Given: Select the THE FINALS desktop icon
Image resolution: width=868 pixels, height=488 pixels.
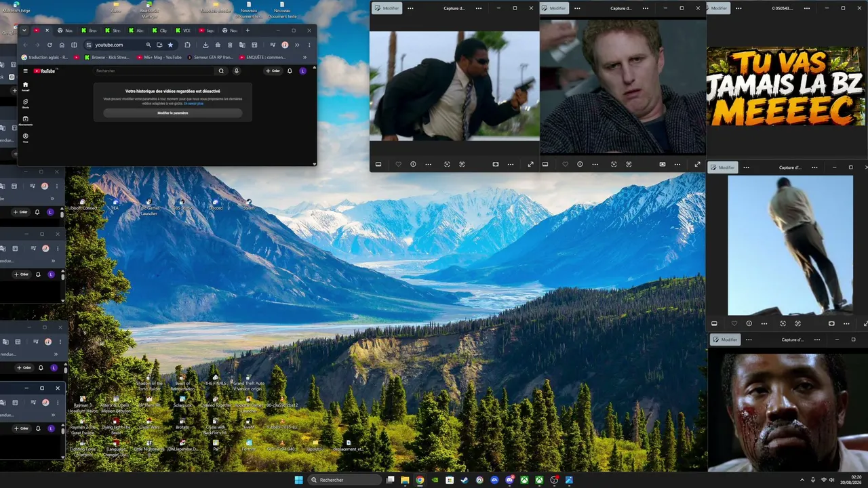Looking at the screenshot, I should tap(216, 379).
